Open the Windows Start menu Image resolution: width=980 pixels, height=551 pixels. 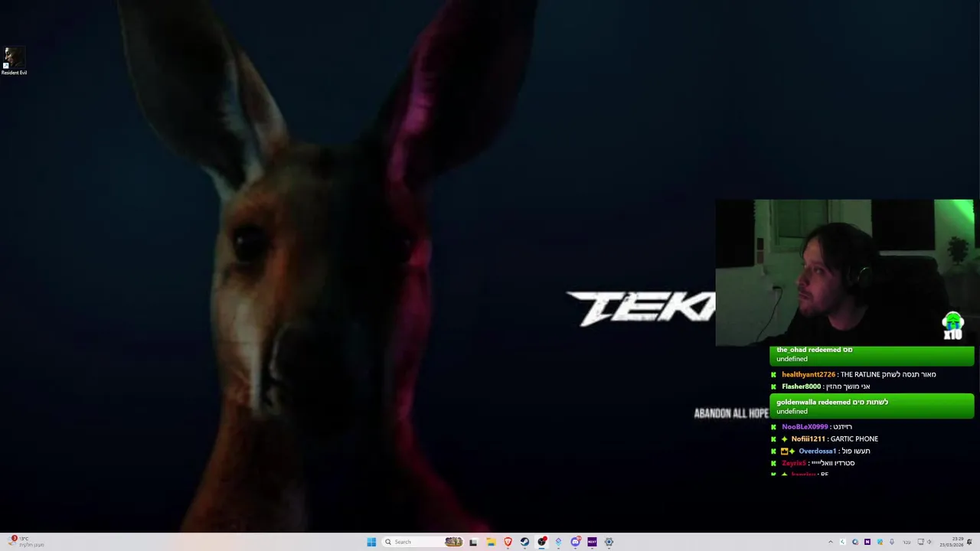(371, 542)
